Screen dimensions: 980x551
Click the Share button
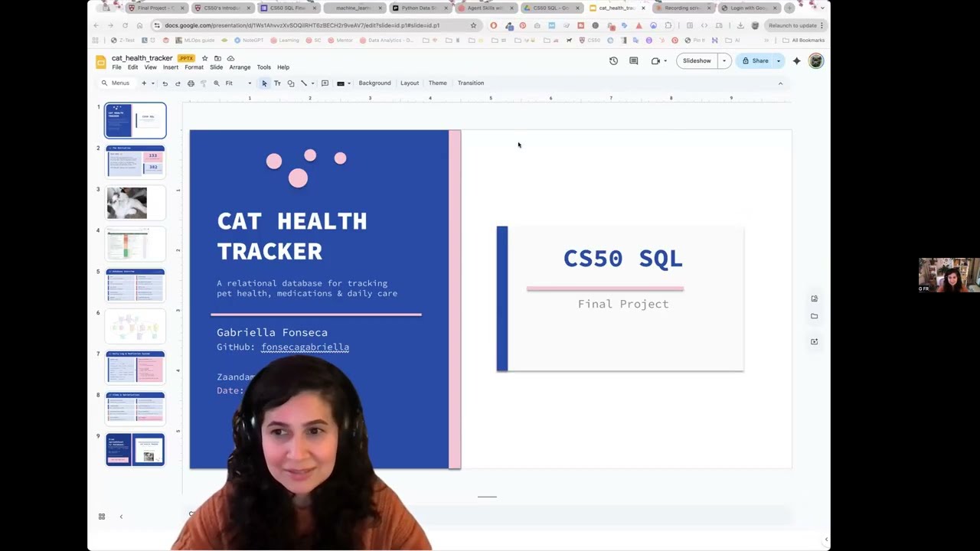755,60
